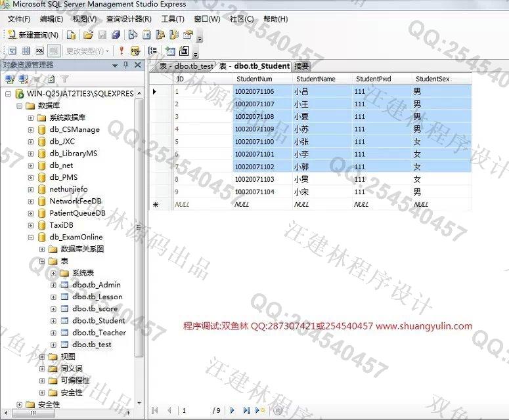Select the dbo.tb_Teacher table

pyautogui.click(x=99, y=333)
